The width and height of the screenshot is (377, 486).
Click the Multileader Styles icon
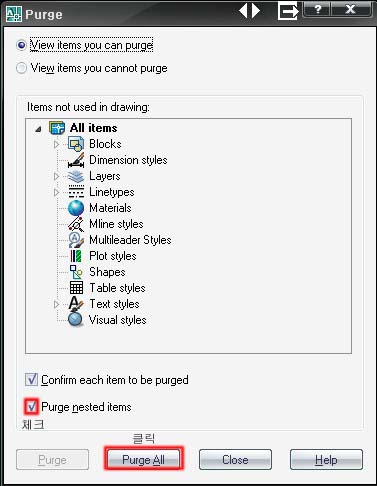point(76,240)
